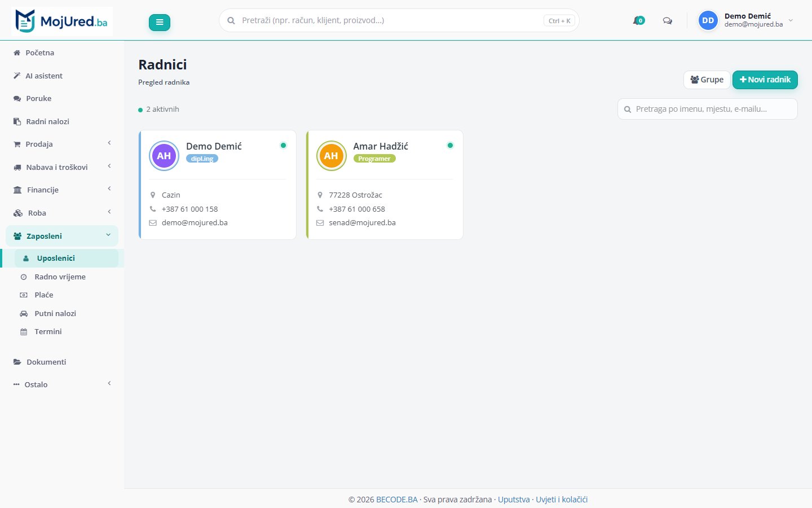Open the Uputstva footer link
Image resolution: width=812 pixels, height=508 pixels.
[x=514, y=500]
